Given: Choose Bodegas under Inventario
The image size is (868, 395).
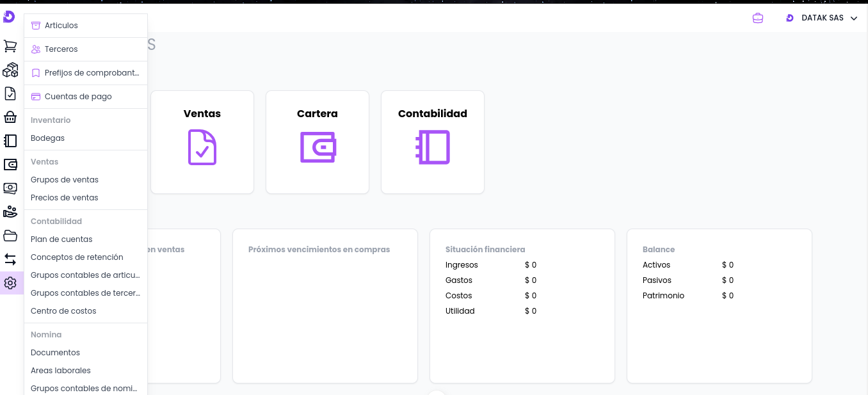Looking at the screenshot, I should pyautogui.click(x=48, y=138).
